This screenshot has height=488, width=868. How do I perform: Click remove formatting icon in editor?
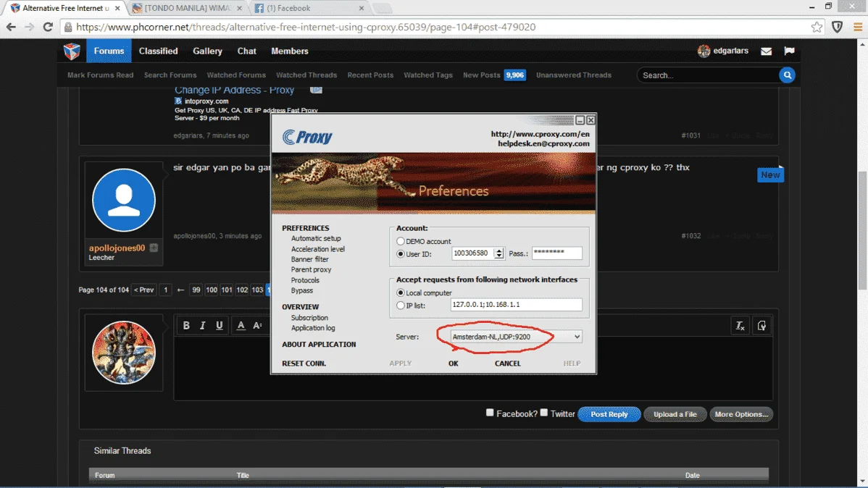(740, 326)
